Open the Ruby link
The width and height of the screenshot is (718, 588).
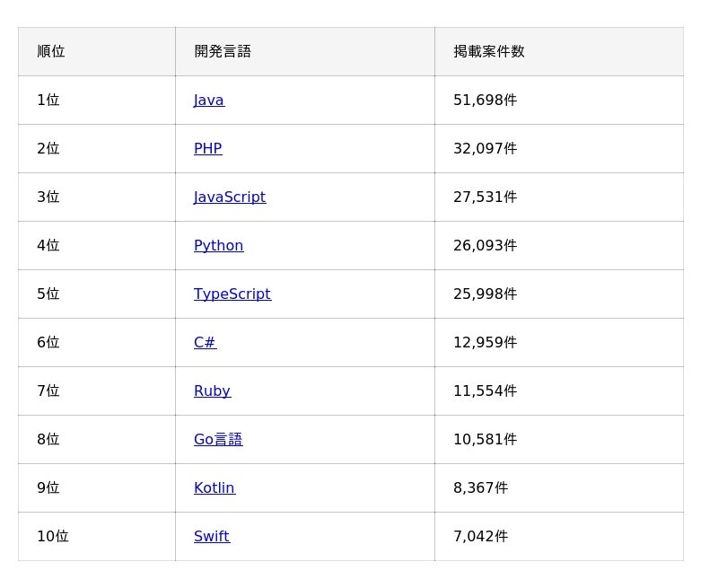click(212, 391)
